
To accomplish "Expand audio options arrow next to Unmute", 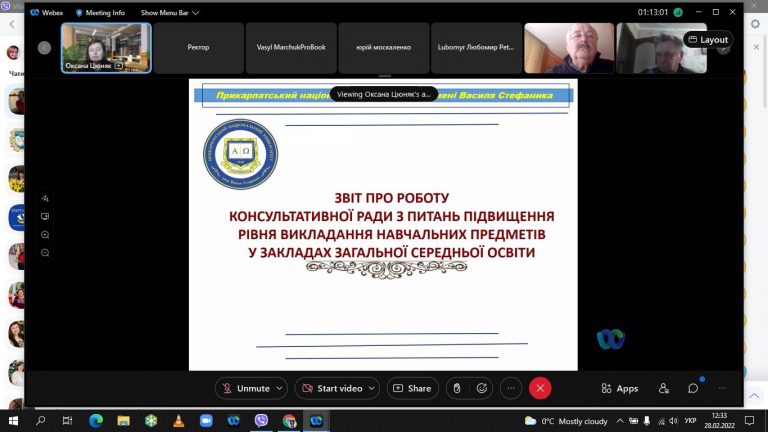I will [279, 388].
